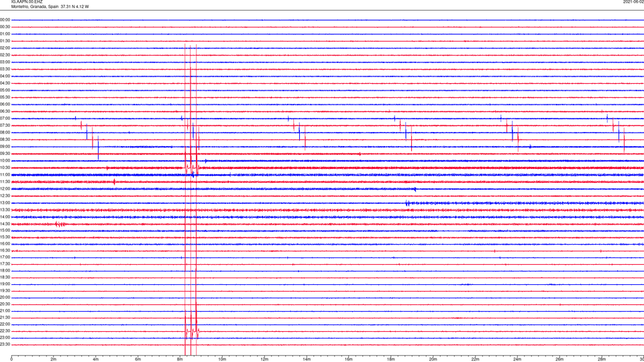Select the 00:00 time label

coord(5,19)
